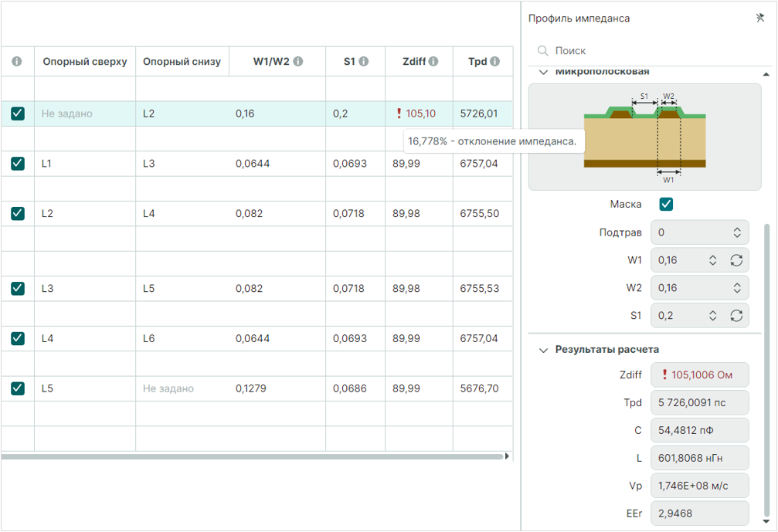Click the recalculate icon next to S1

[736, 315]
